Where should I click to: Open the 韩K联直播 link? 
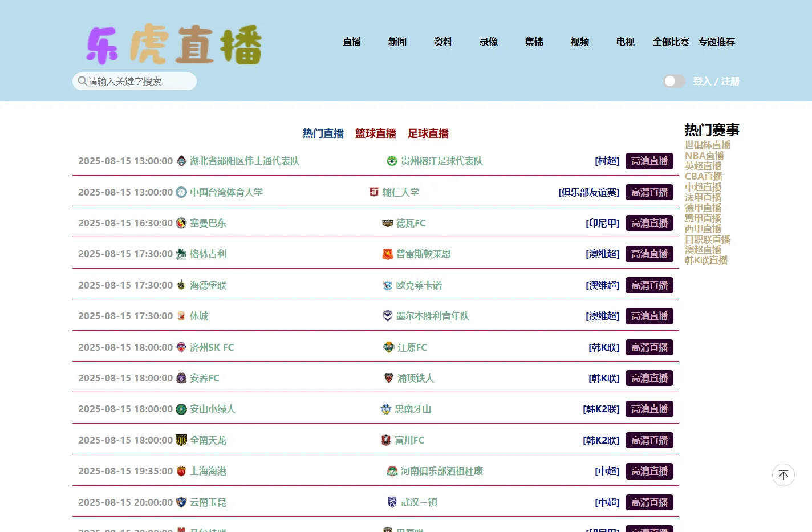click(707, 260)
